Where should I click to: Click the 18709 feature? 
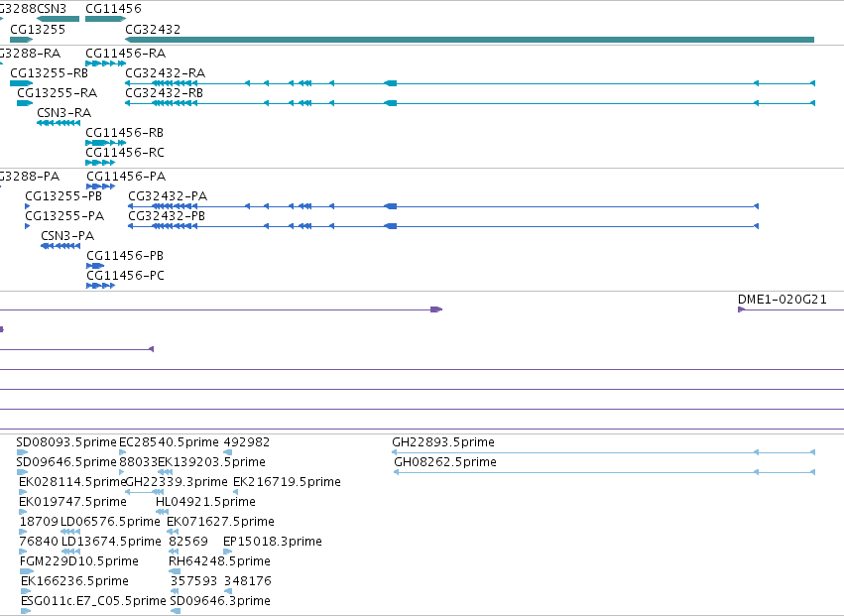pos(23,532)
